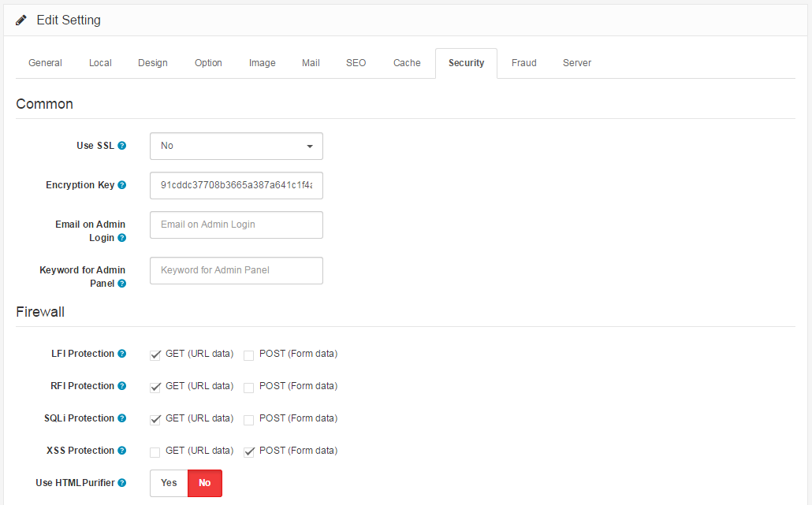Click the SQLi Protection help icon
This screenshot has height=505, width=812.
pos(121,418)
